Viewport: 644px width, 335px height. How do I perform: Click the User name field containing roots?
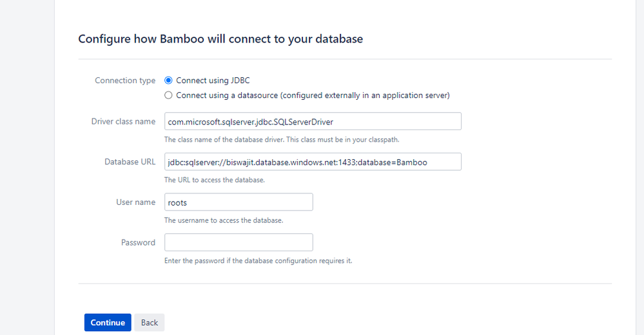click(x=239, y=202)
